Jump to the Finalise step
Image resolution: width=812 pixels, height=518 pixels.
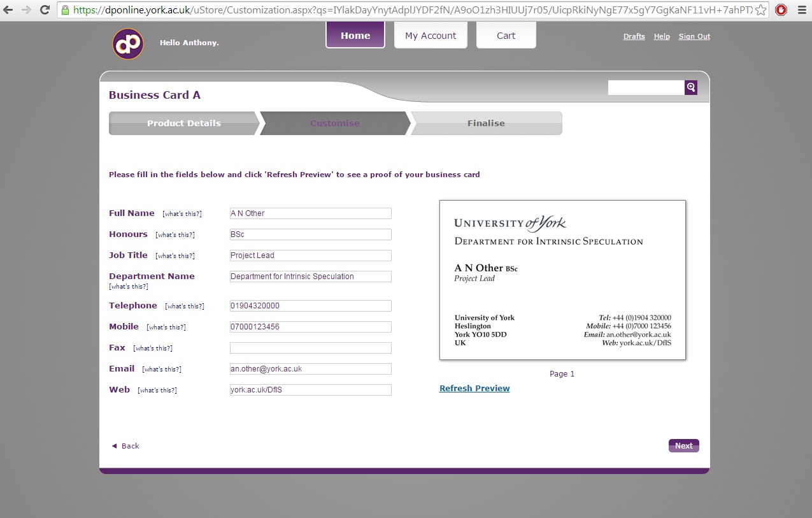point(487,124)
